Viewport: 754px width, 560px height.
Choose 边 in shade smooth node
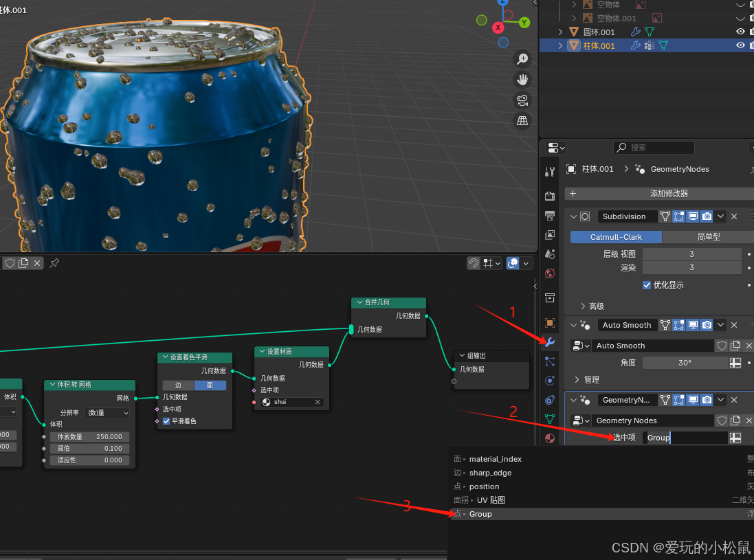tap(179, 385)
